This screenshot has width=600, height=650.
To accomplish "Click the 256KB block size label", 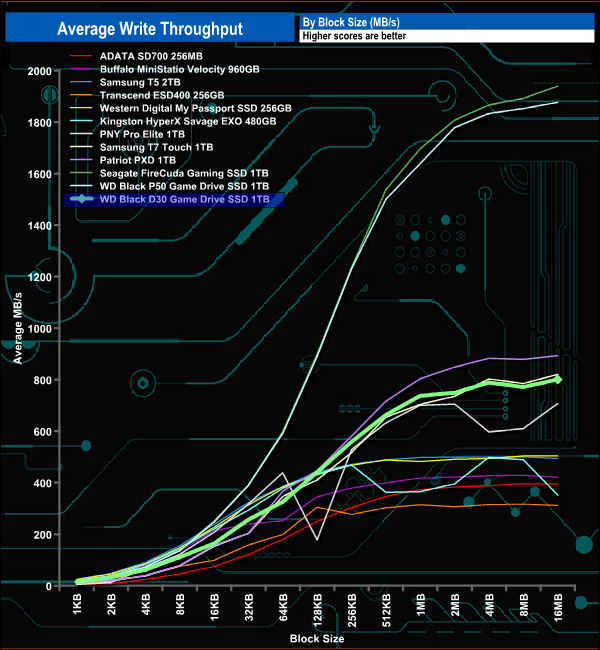I will point(352,610).
